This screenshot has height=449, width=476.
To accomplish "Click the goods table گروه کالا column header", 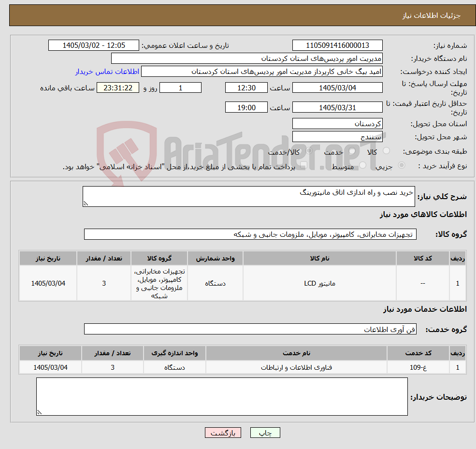I will click(159, 258).
